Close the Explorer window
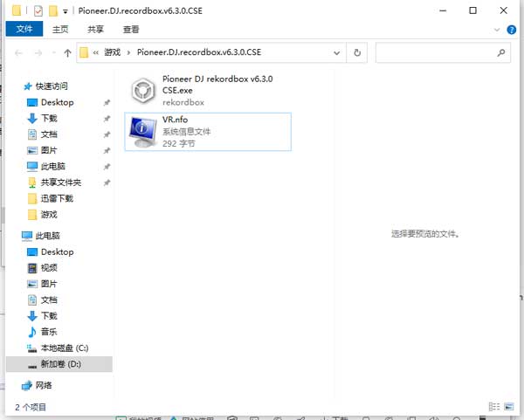524x420 pixels. pos(504,10)
